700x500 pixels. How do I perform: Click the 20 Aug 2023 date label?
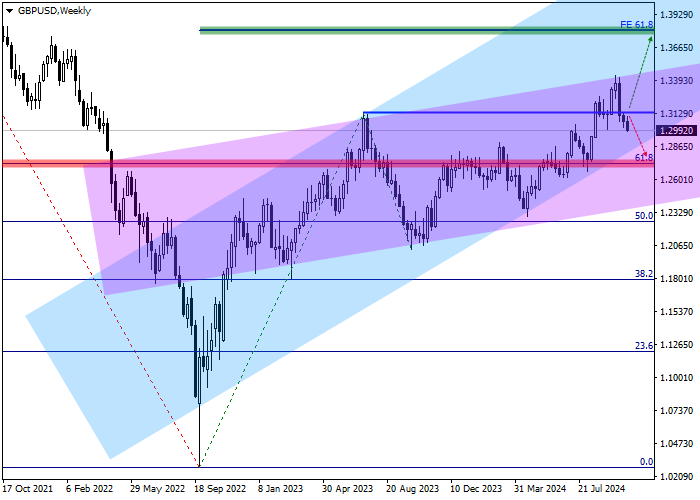pos(412,489)
